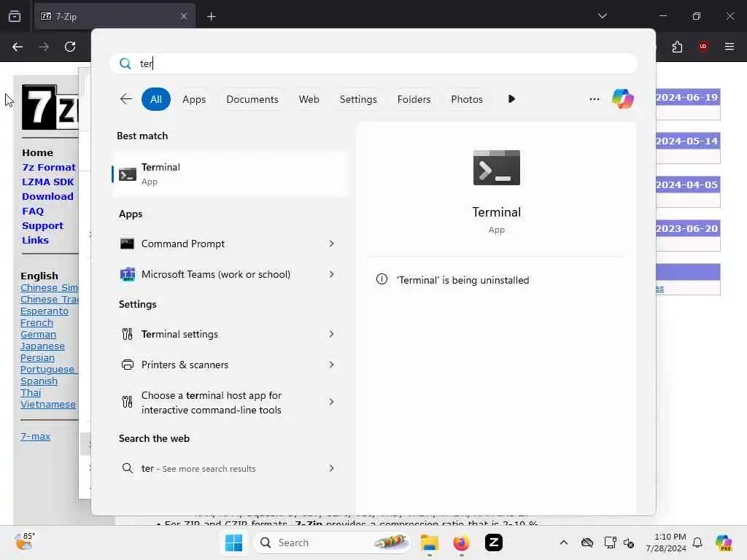
Task: Select the All filter tab
Action: (x=156, y=99)
